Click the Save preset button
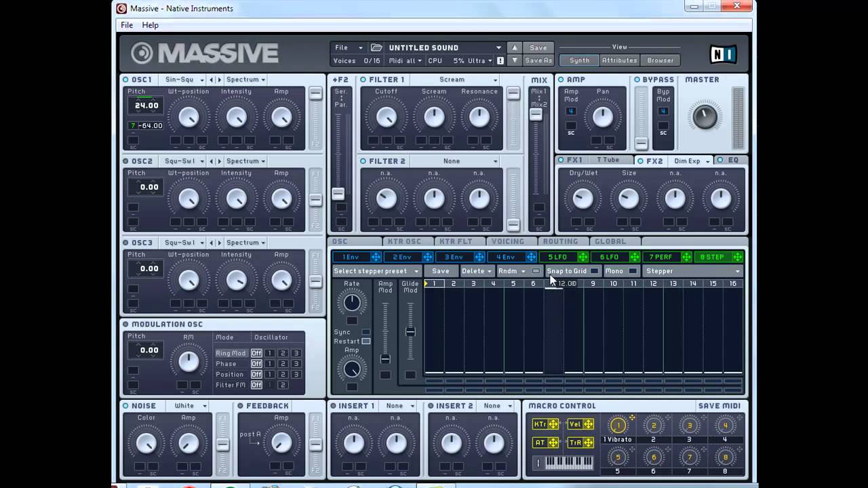This screenshot has width=868, height=488. pyautogui.click(x=538, y=47)
